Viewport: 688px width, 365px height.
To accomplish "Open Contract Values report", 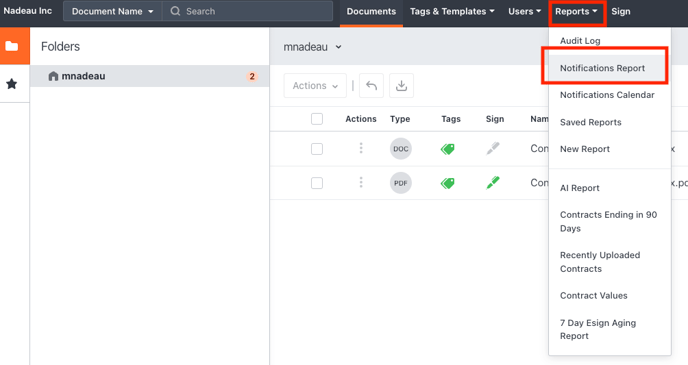I will 594,296.
